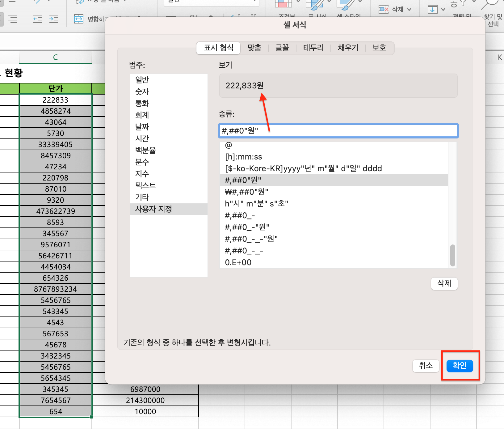
Task: Click the 종류 format code input field
Action: pos(338,131)
